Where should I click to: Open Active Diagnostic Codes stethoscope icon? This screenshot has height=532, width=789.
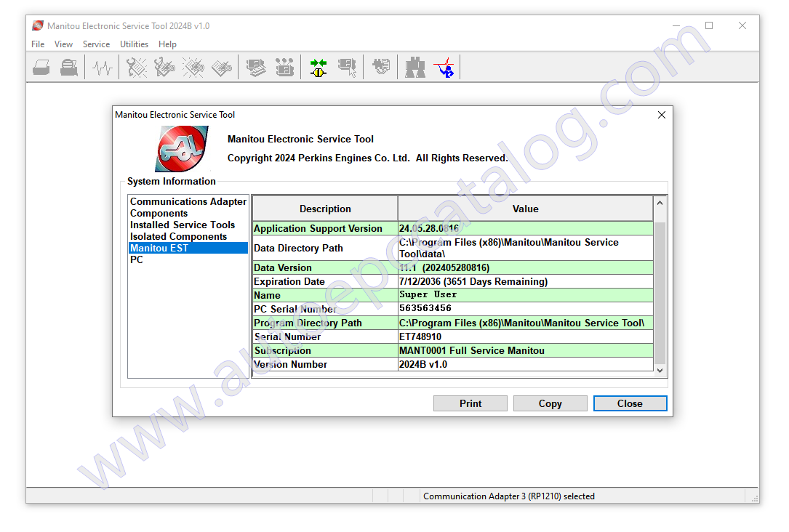tap(137, 68)
